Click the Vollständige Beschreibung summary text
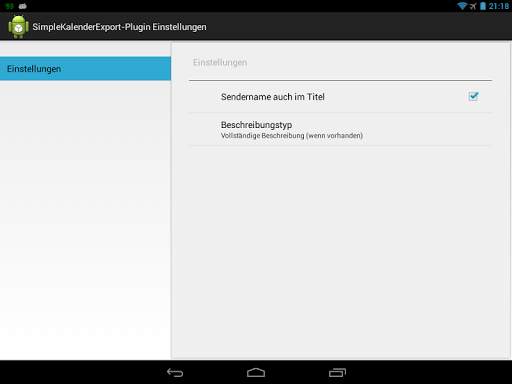The image size is (512, 384). tap(292, 136)
